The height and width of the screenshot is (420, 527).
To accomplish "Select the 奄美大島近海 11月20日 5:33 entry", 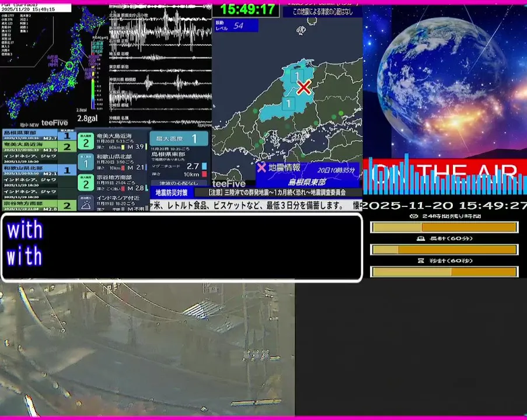I will (x=113, y=142).
